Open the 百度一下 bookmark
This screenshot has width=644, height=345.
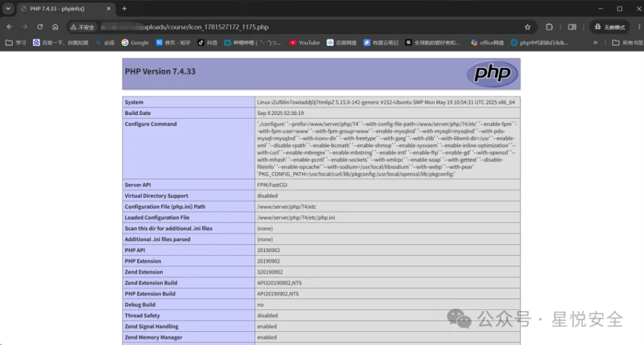60,43
